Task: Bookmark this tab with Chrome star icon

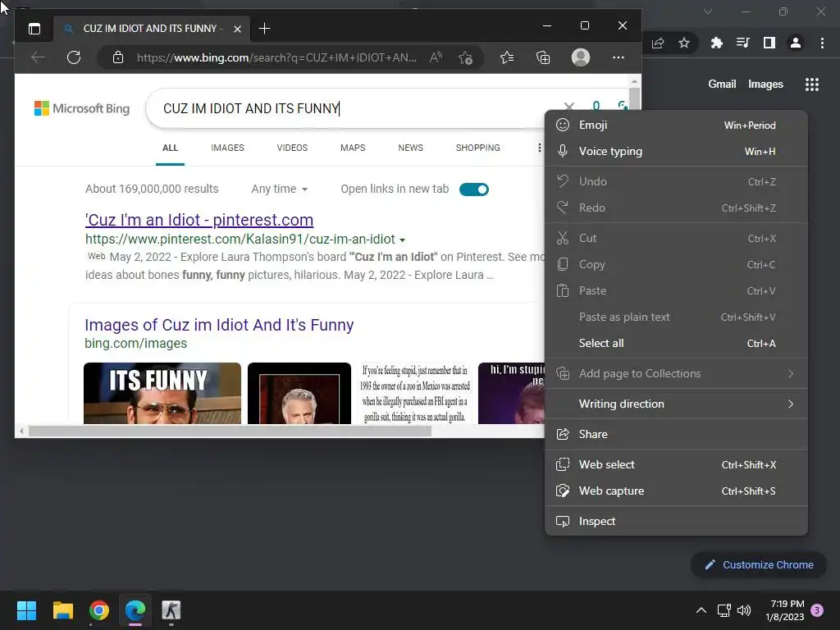Action: click(x=684, y=43)
